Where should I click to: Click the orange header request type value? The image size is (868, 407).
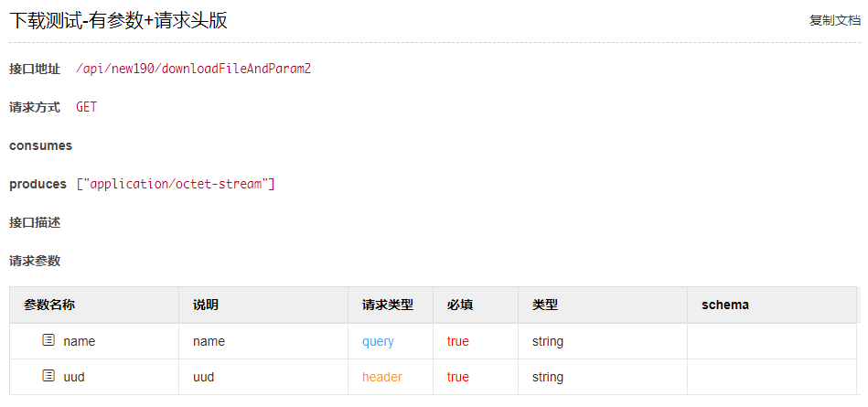click(381, 377)
